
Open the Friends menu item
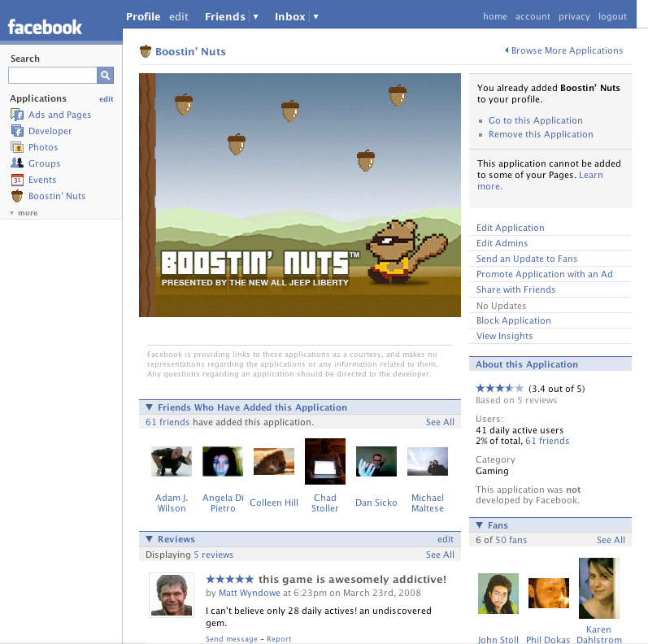point(225,17)
